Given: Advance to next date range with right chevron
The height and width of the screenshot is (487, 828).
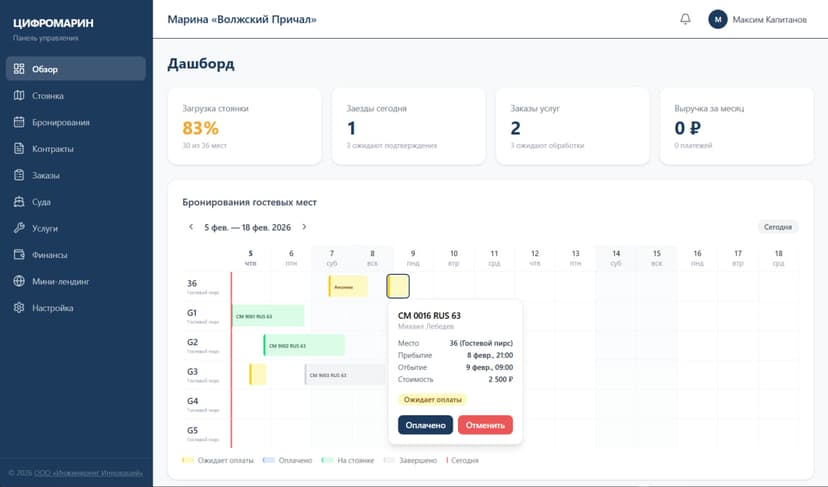Looking at the screenshot, I should coord(304,227).
